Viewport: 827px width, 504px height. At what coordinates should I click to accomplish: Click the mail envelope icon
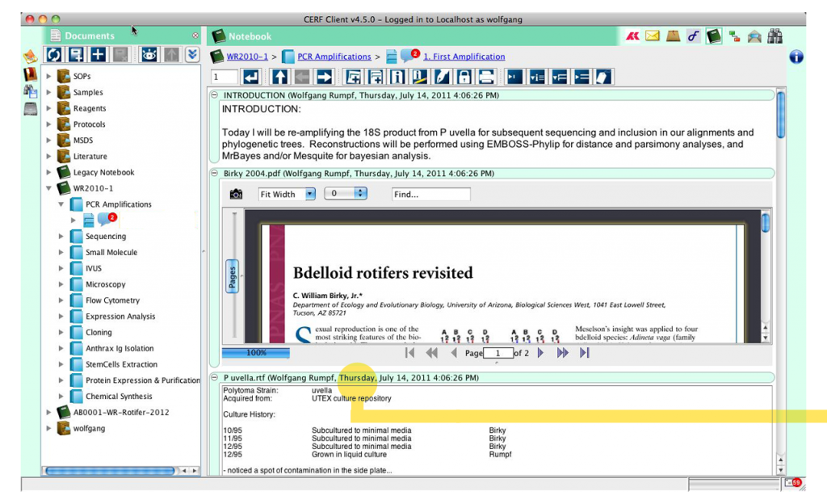[651, 36]
